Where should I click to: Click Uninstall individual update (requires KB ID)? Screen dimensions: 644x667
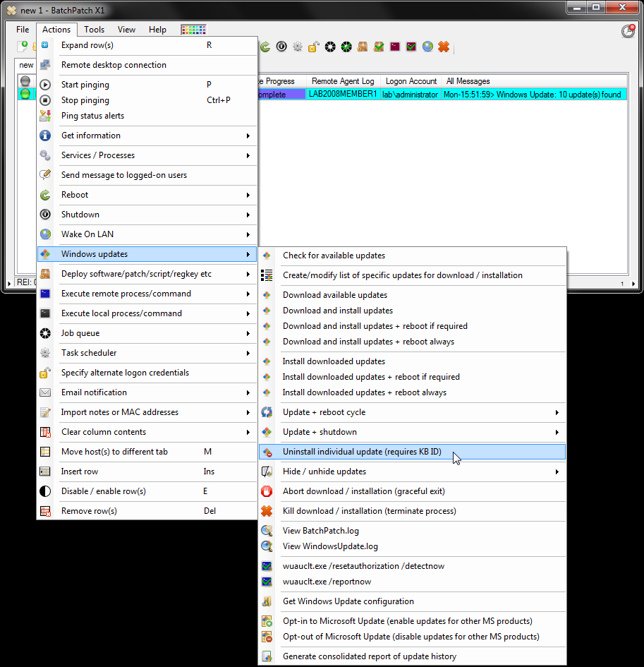point(362,452)
